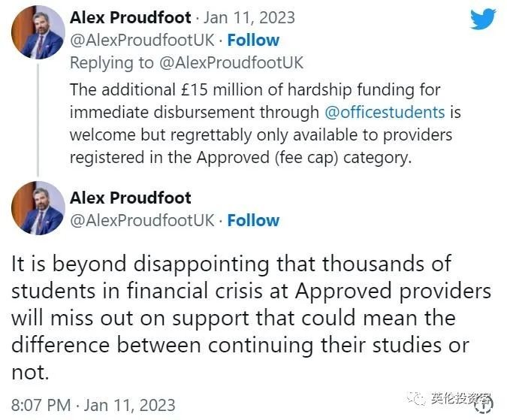Image resolution: width=507 pixels, height=420 pixels.
Task: Follow Alex Proudfoot from the top tweet
Action: point(253,41)
